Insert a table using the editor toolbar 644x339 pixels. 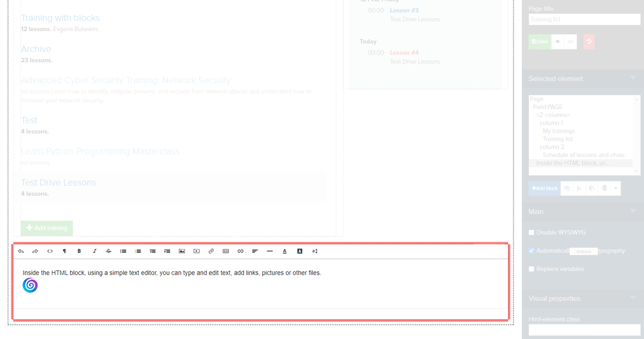point(226,251)
